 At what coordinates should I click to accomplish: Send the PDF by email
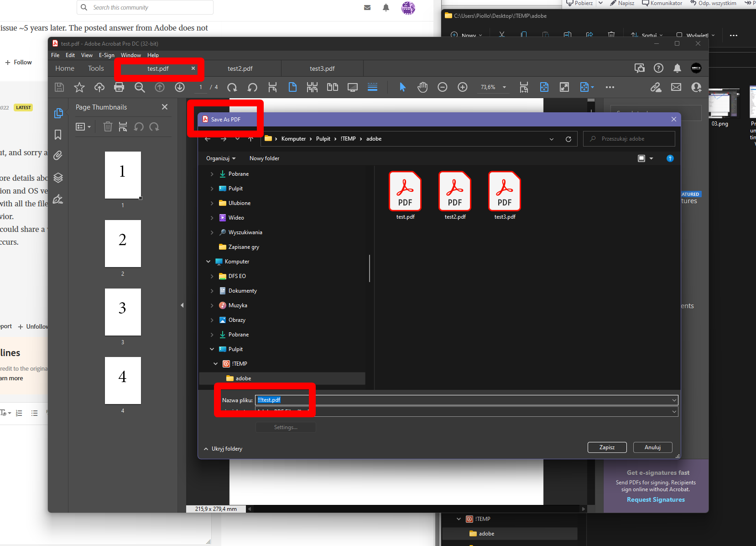pyautogui.click(x=676, y=87)
